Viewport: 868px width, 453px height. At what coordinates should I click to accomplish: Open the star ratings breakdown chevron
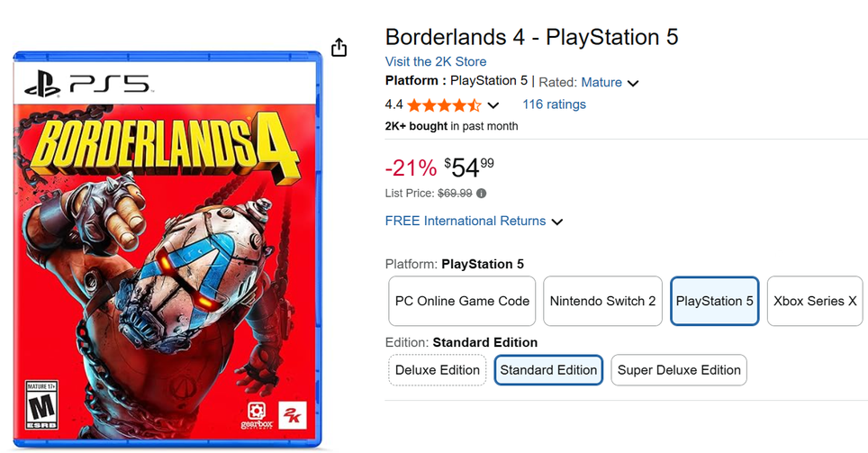493,105
